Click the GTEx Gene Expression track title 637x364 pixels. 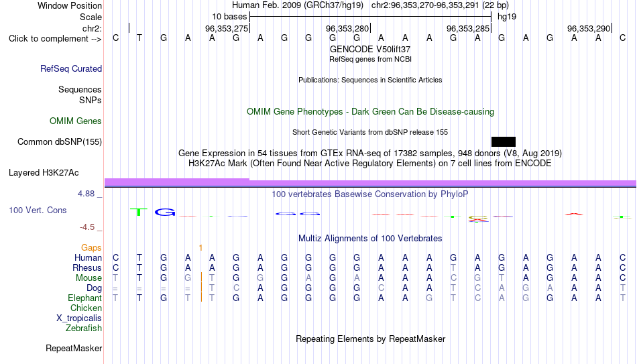click(370, 153)
